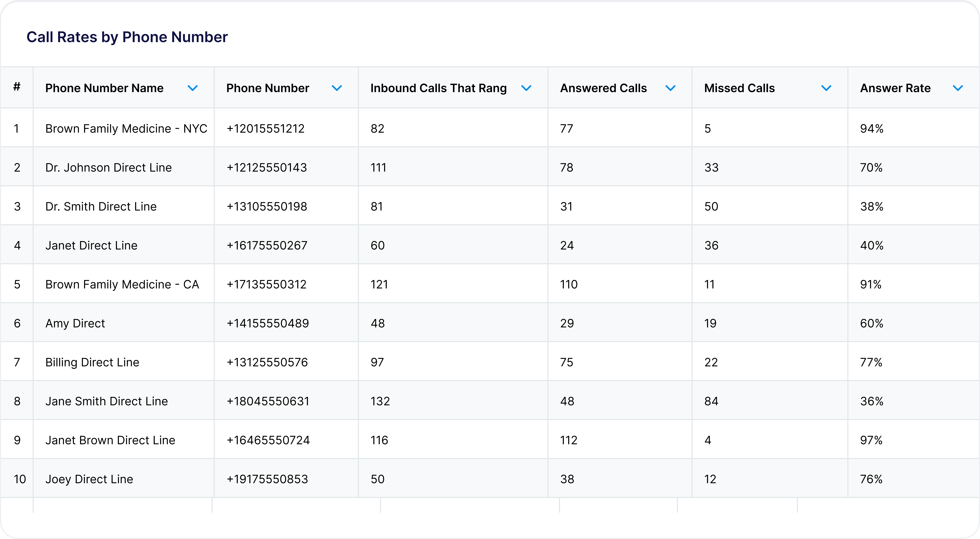
Task: Click phone number +18045550631
Action: coord(268,401)
